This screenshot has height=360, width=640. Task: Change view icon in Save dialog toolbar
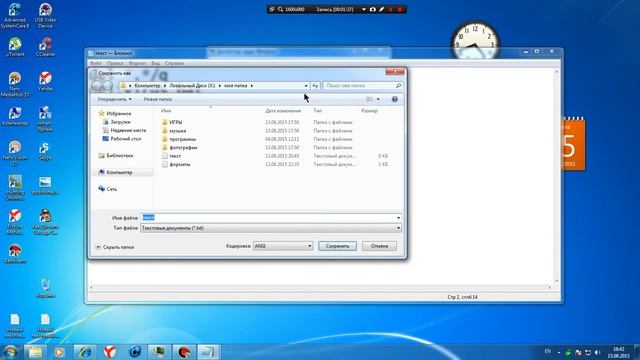[369, 99]
